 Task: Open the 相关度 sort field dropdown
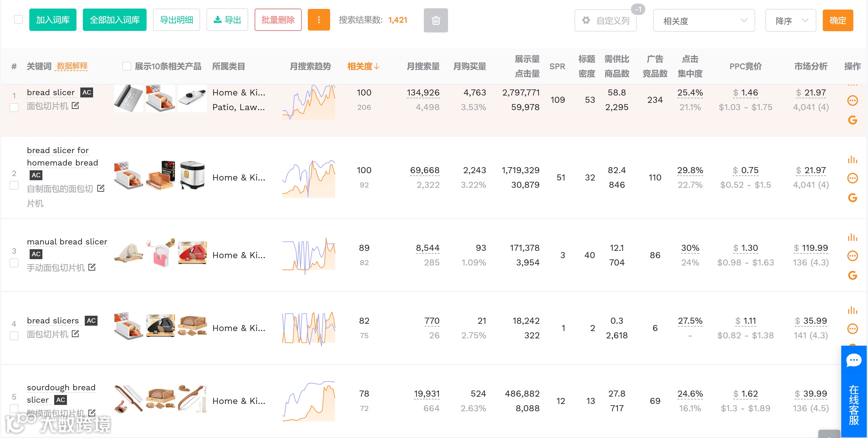coord(704,21)
